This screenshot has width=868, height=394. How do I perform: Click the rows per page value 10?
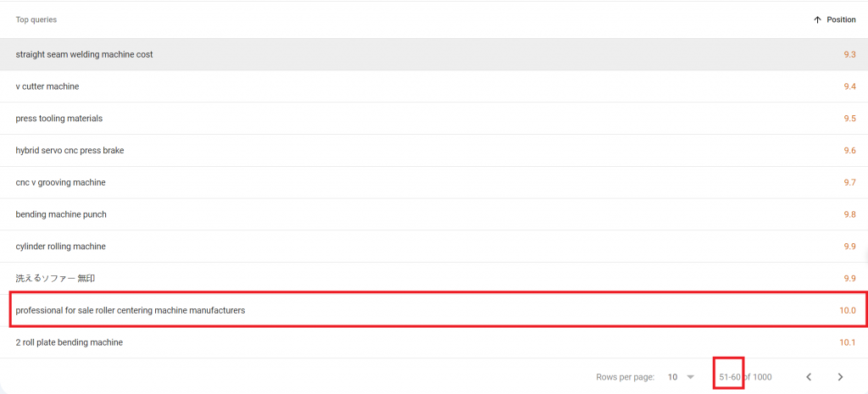point(672,377)
